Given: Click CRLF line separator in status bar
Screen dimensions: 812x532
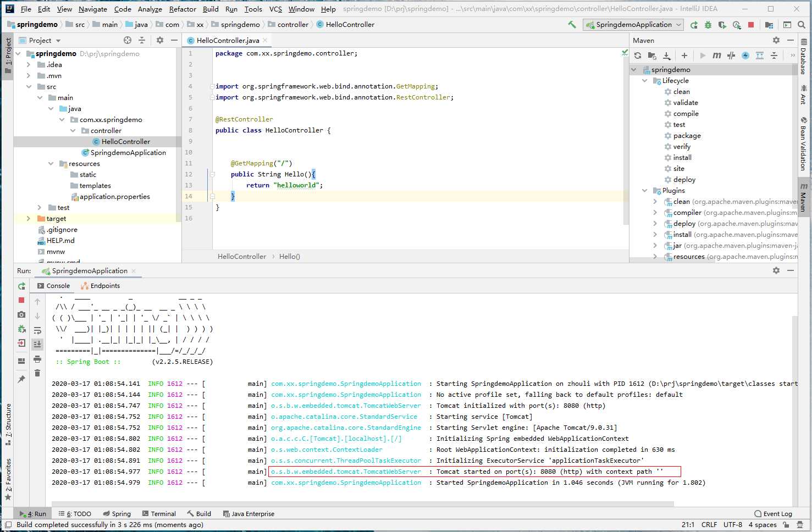Looking at the screenshot, I should [709, 525].
